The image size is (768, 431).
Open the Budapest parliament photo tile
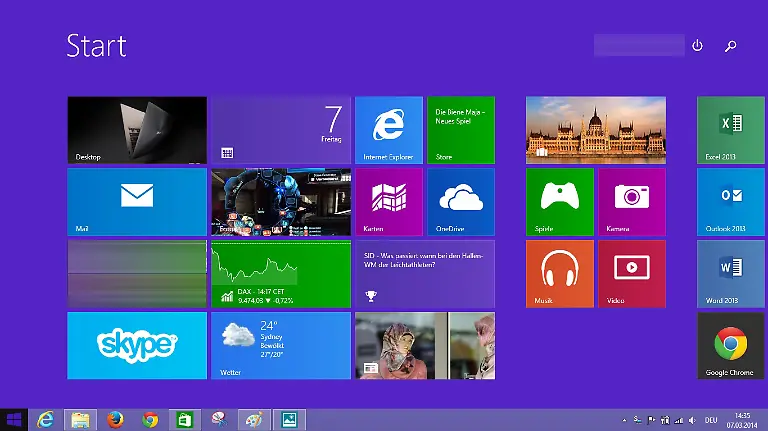pos(596,130)
